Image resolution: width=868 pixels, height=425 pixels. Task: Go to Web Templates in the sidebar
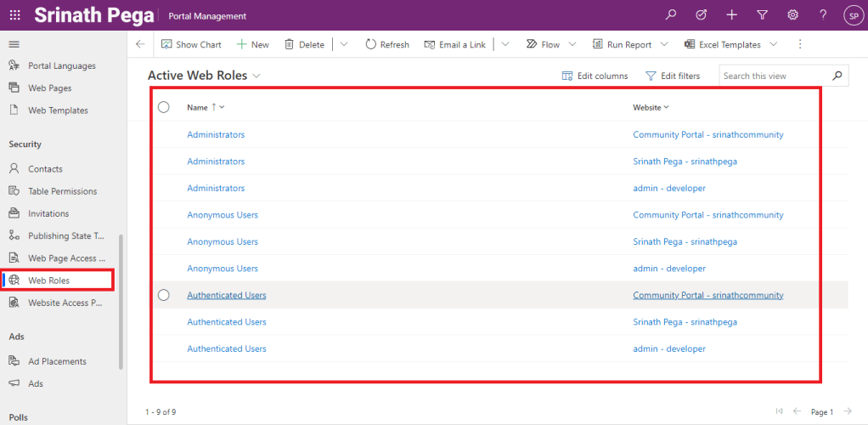(58, 110)
